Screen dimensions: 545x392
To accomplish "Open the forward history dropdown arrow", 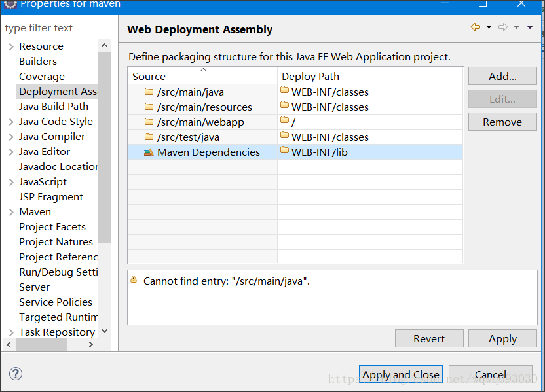I will [516, 27].
